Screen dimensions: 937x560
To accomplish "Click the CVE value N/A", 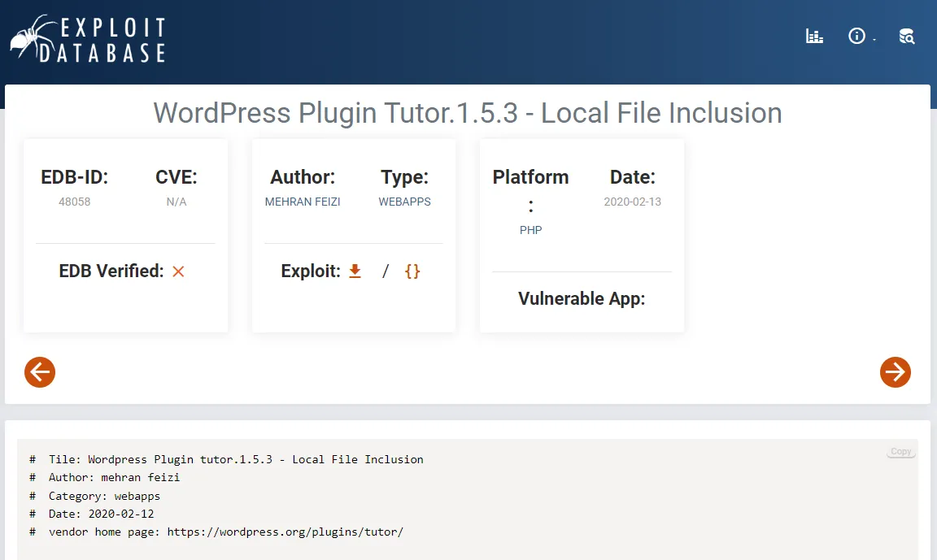I will (x=177, y=202).
